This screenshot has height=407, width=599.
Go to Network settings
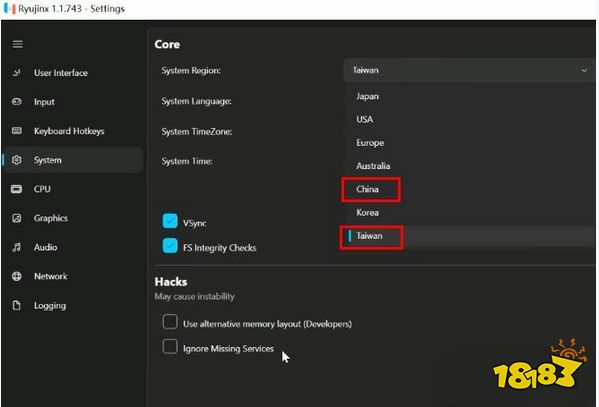(73, 276)
